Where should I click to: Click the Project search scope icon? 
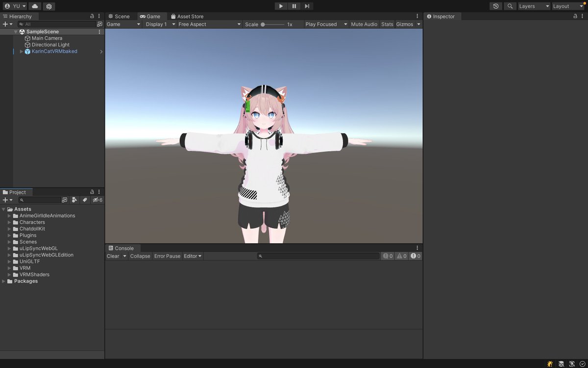65,200
